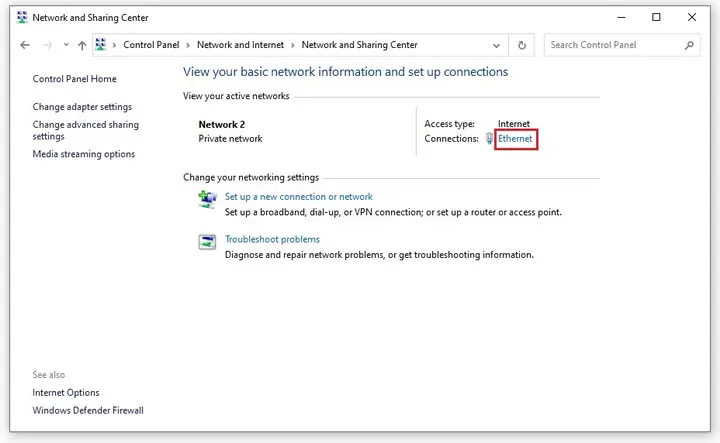Expand chevron before Control Panel breadcrumb

tap(114, 45)
